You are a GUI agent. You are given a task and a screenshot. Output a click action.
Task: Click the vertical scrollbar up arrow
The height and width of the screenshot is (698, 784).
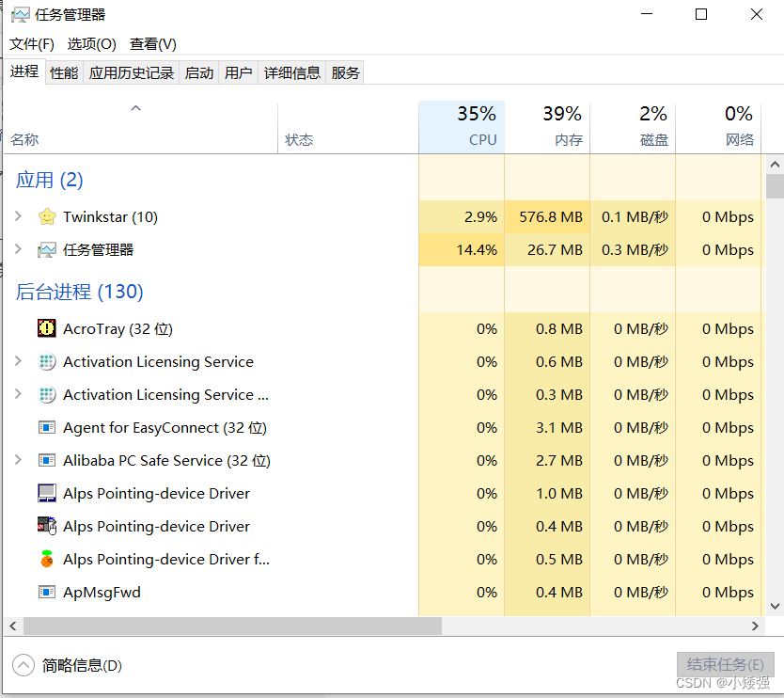click(775, 164)
